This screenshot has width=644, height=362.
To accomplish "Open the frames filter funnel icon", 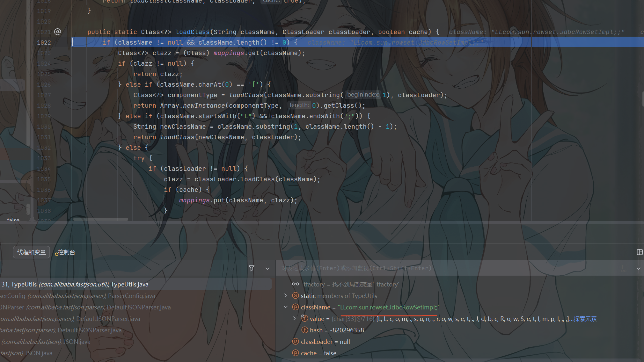I will (252, 268).
